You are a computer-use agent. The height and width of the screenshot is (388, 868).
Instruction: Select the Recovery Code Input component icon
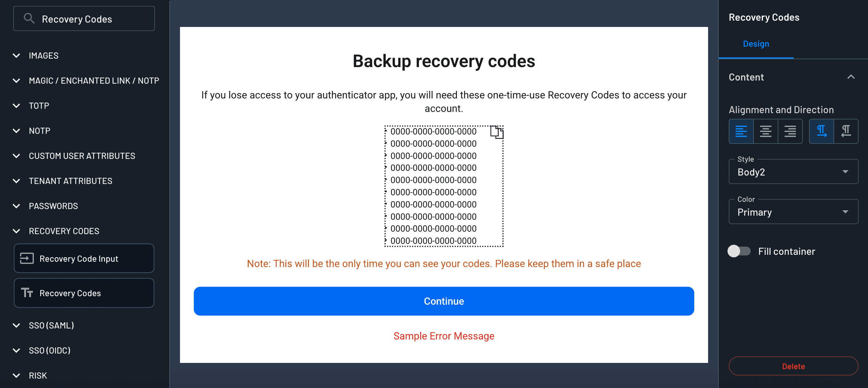pos(27,258)
